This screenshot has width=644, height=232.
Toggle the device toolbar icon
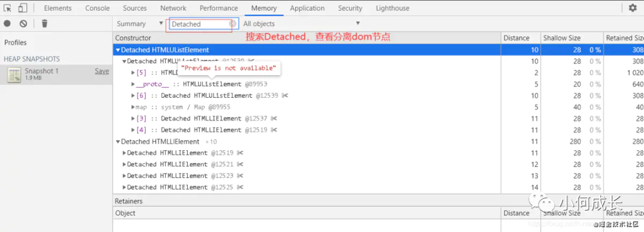pyautogui.click(x=23, y=8)
